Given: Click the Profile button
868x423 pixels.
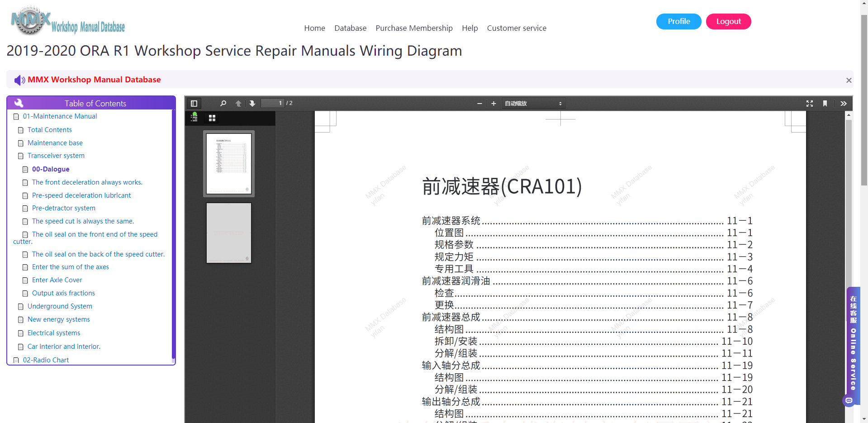Looking at the screenshot, I should pyautogui.click(x=678, y=21).
